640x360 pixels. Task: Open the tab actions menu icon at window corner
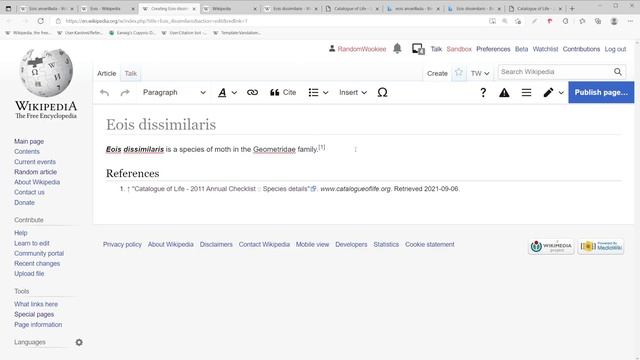pos(8,8)
